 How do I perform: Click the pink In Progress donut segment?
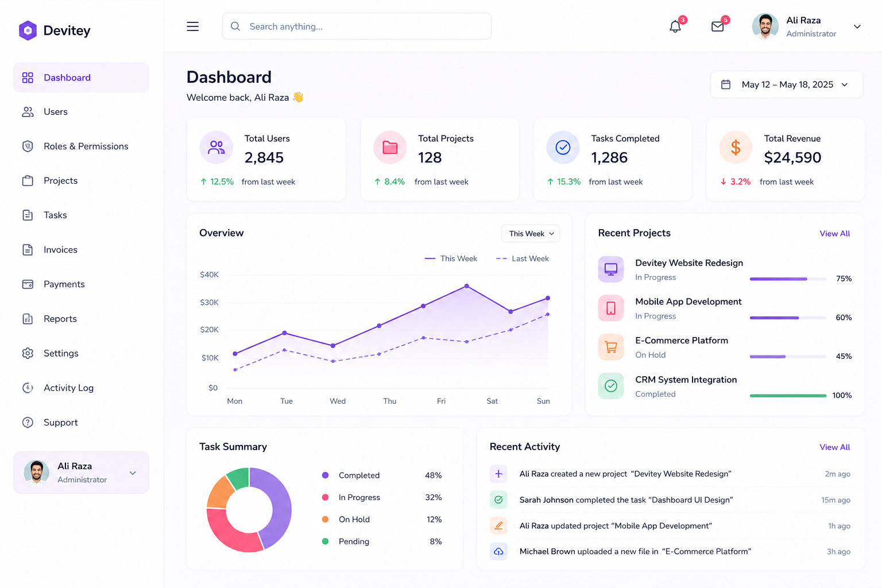(x=230, y=533)
